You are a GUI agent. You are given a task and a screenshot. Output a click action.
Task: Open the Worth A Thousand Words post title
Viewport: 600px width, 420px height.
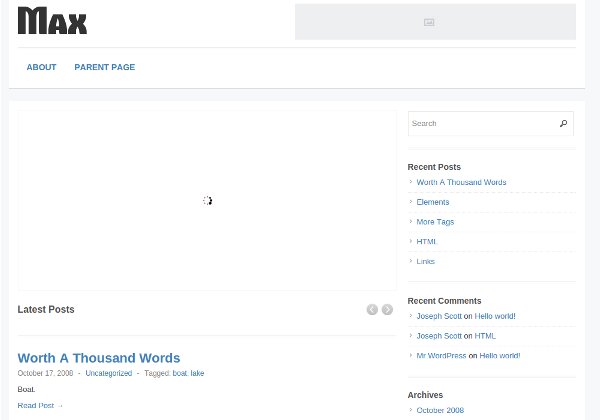(x=99, y=358)
